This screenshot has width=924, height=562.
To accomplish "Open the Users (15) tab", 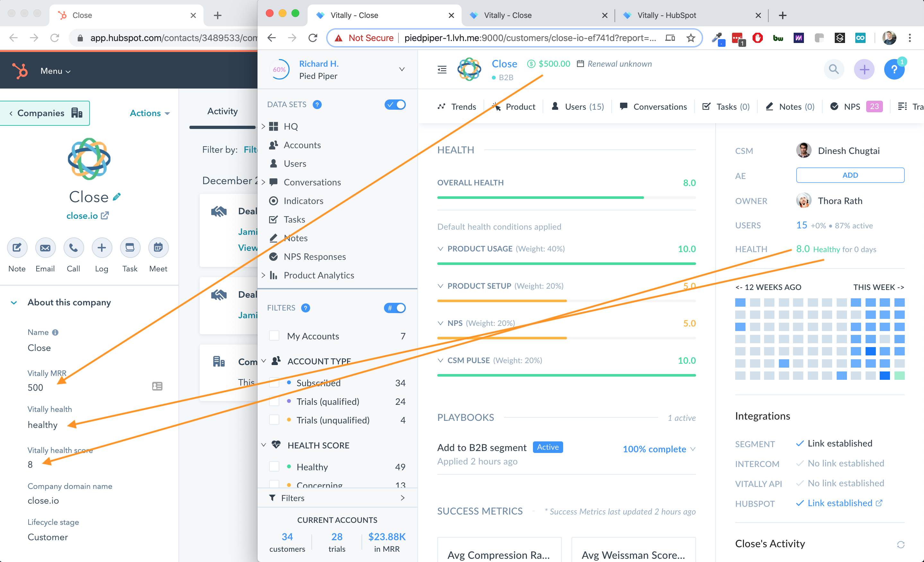I will [x=578, y=107].
